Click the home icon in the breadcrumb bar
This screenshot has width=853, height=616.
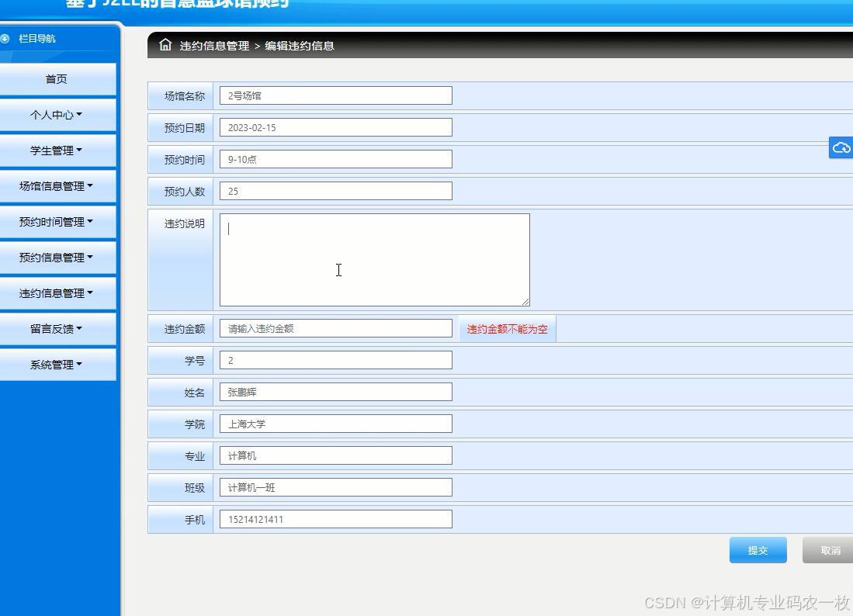[165, 45]
